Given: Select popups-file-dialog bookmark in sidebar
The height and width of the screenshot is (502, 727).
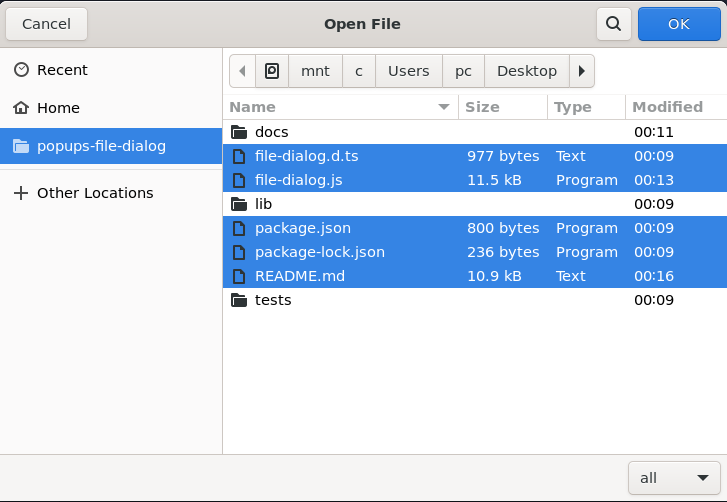Looking at the screenshot, I should pos(111,146).
